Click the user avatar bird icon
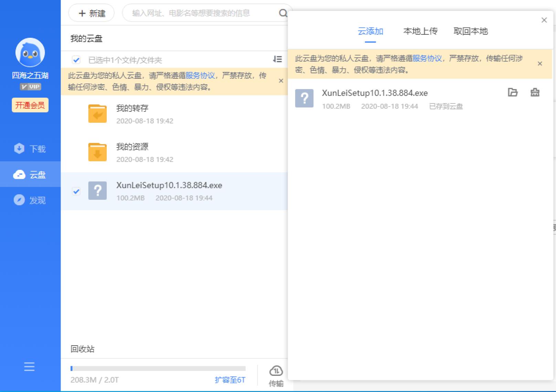Screen dimensions: 556x392 pos(30,52)
